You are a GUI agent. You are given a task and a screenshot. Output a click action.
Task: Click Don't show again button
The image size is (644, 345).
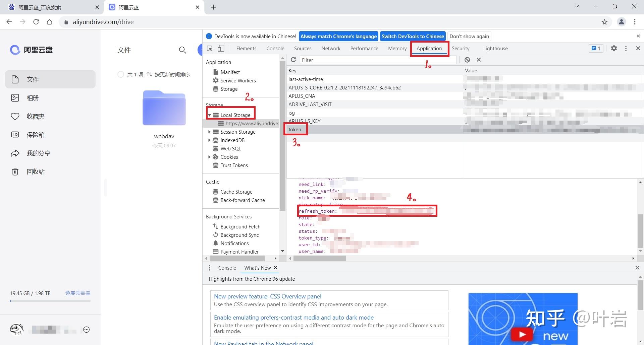[x=469, y=37]
